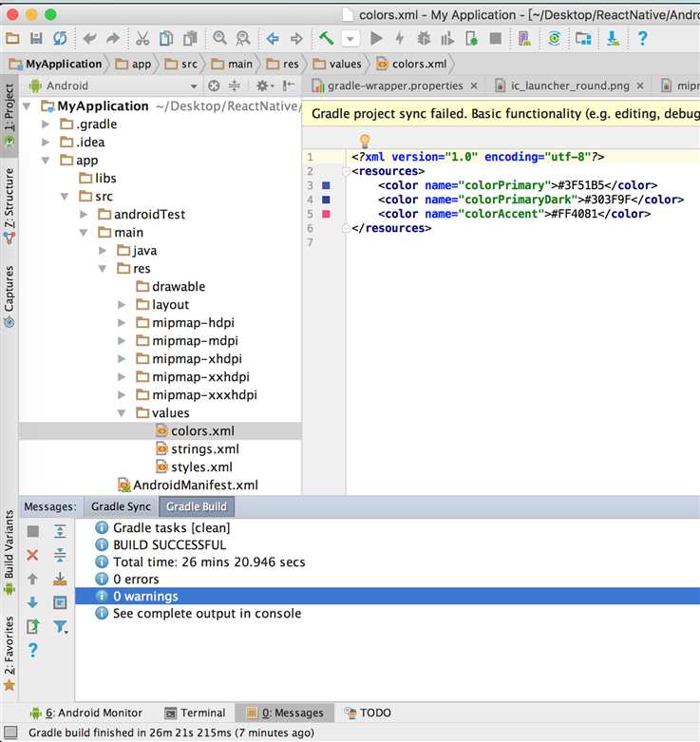Click the Build Variants side tab
This screenshot has width=700, height=742.
[x=9, y=552]
